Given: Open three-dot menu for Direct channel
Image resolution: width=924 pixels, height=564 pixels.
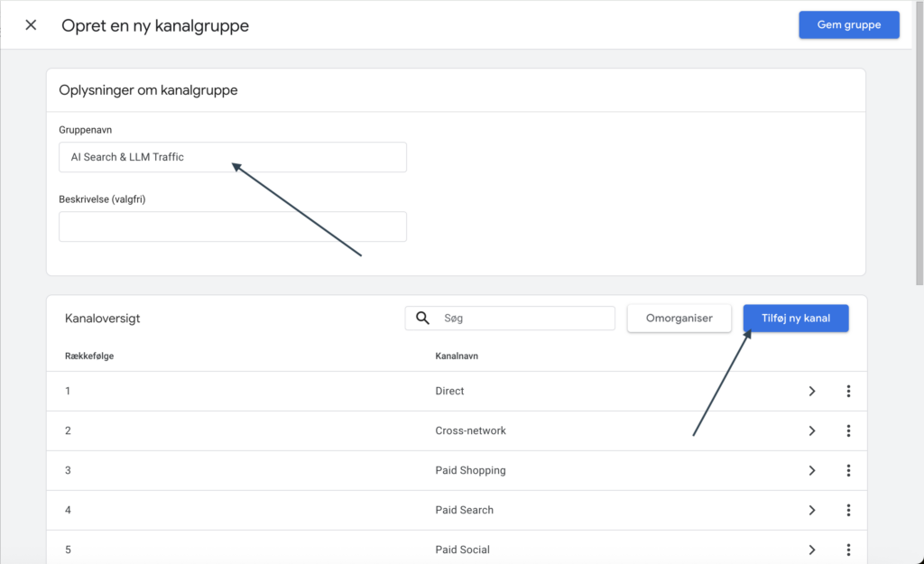Looking at the screenshot, I should click(x=848, y=391).
